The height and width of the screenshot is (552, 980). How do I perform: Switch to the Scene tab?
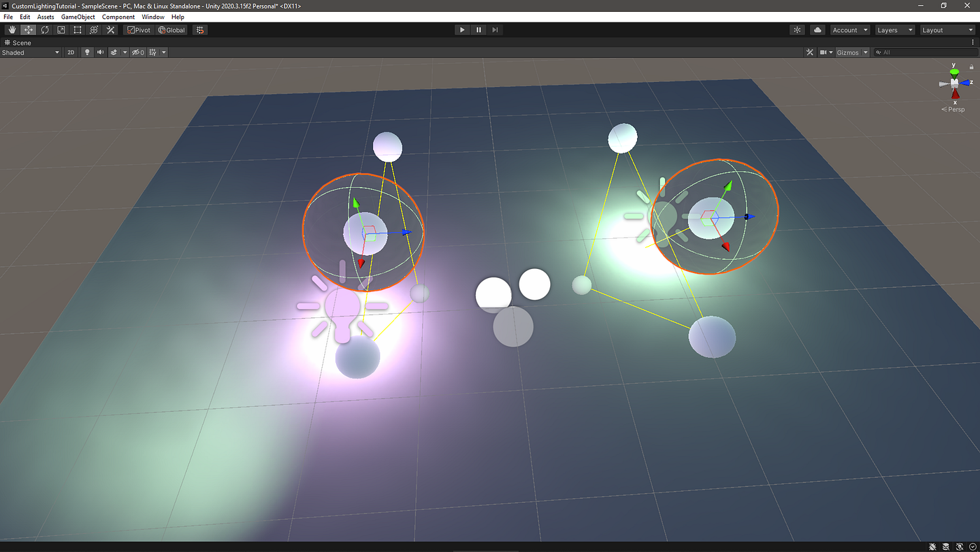(x=21, y=42)
